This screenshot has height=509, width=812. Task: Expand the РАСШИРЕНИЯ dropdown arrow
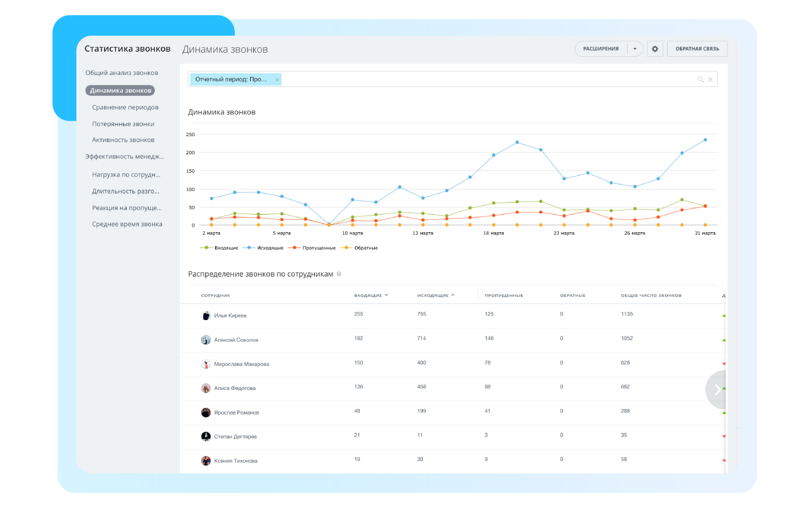tap(635, 49)
